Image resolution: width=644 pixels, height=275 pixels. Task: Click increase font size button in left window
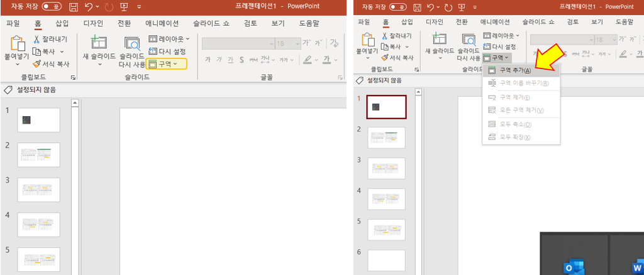307,43
